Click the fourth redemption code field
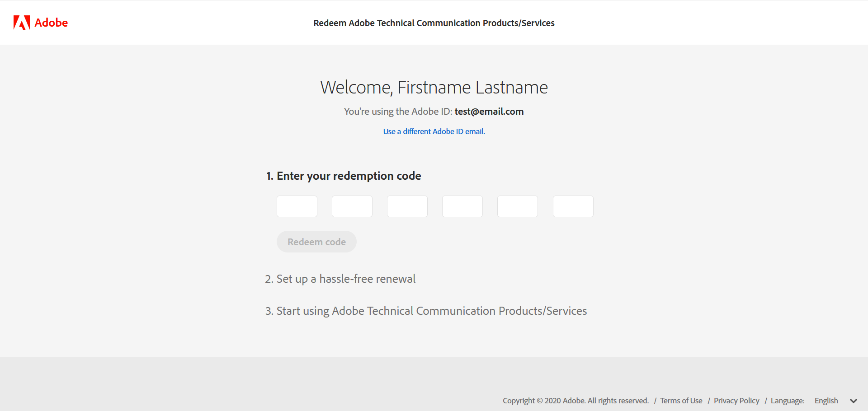The height and width of the screenshot is (411, 868). 462,206
